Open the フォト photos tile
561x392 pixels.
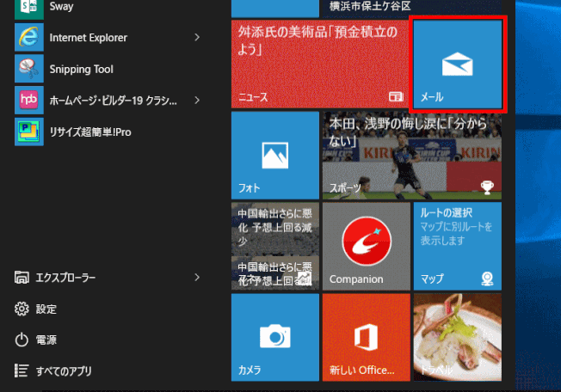pos(275,155)
